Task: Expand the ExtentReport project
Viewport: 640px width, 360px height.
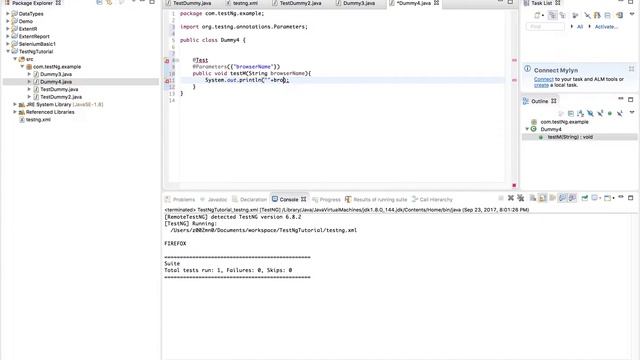Action: pyautogui.click(x=7, y=36)
